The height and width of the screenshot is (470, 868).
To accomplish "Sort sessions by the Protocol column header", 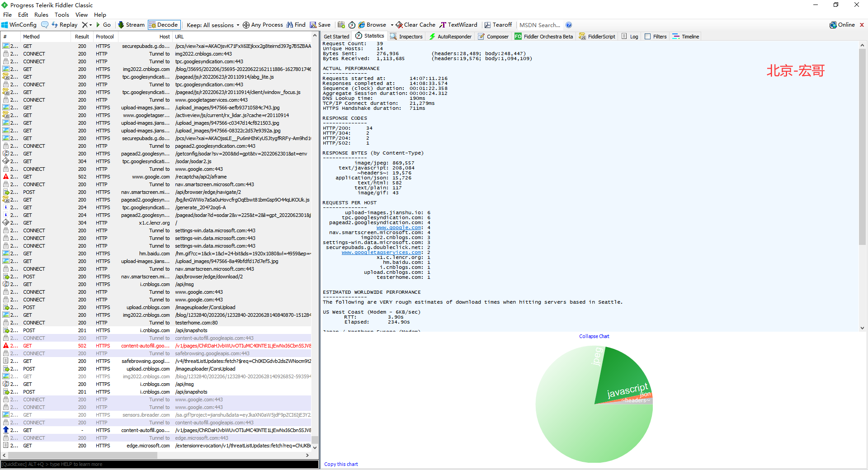I will coord(105,37).
